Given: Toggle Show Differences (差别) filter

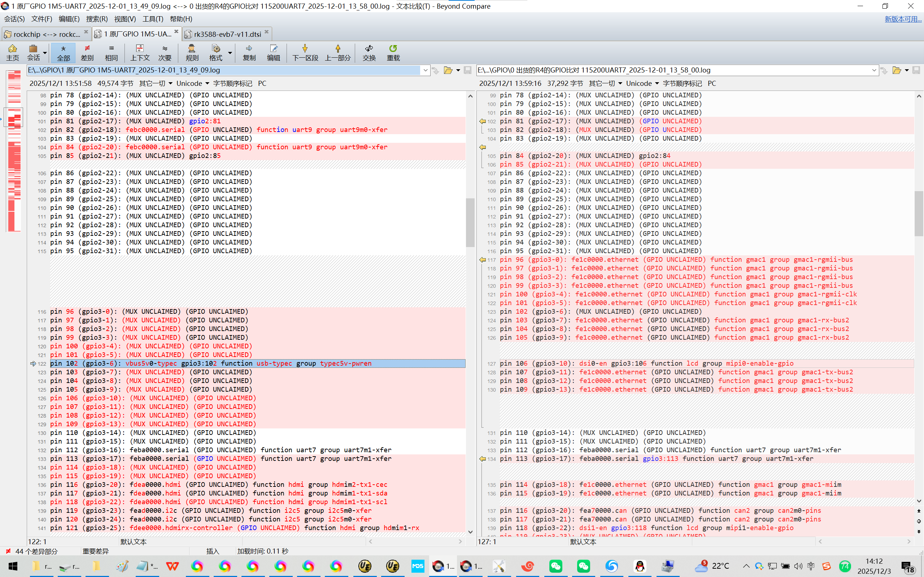Looking at the screenshot, I should 87,52.
